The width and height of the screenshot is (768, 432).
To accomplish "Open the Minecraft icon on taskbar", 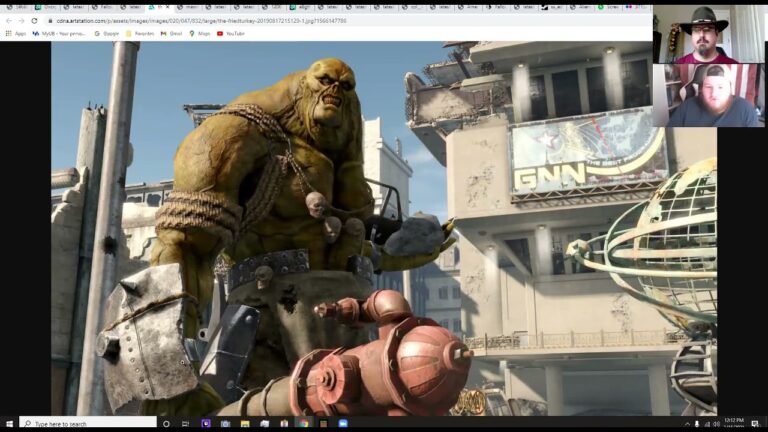I will click(x=323, y=423).
